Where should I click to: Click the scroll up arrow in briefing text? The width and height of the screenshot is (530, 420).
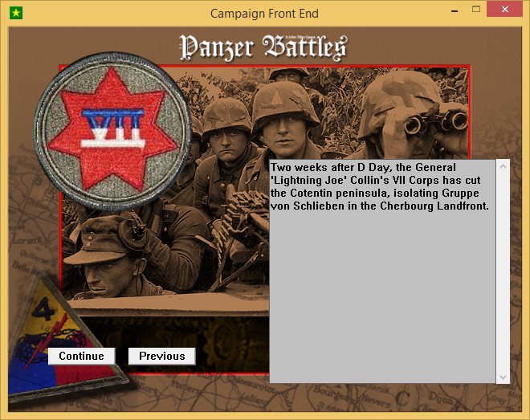[503, 166]
